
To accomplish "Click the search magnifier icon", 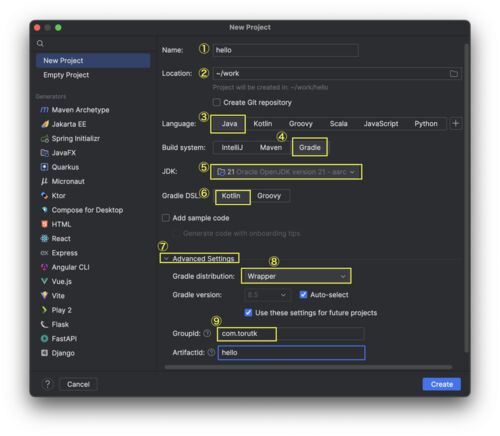I will [40, 43].
